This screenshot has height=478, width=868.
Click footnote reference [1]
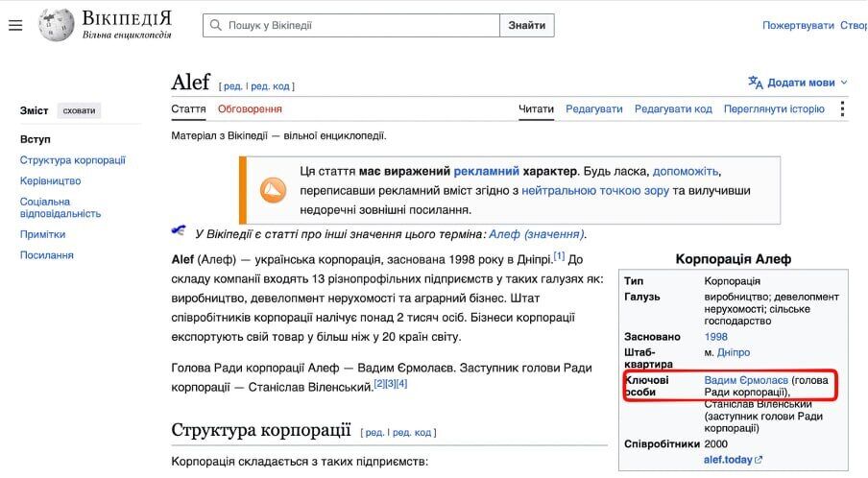tap(559, 256)
